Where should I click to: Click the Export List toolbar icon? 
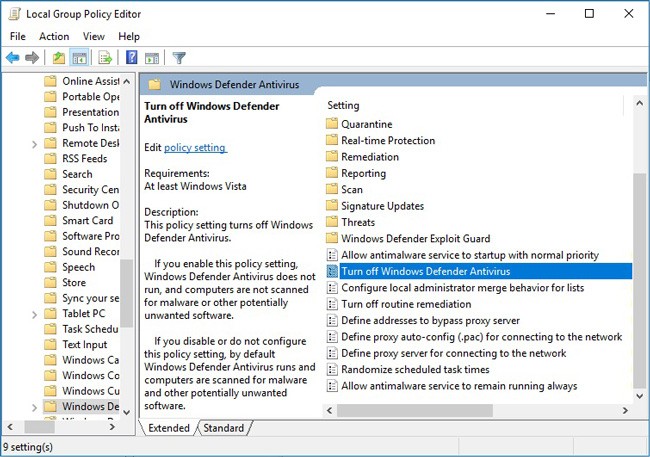(105, 58)
